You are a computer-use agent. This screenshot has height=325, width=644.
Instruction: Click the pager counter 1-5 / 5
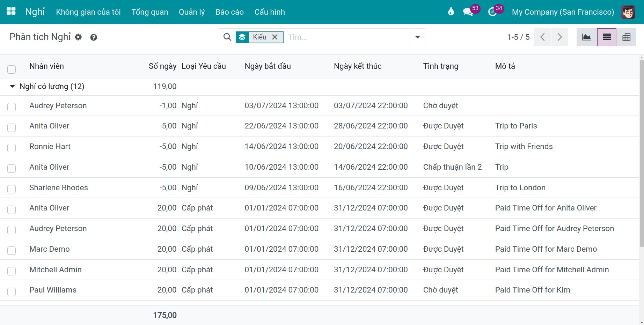(x=518, y=37)
